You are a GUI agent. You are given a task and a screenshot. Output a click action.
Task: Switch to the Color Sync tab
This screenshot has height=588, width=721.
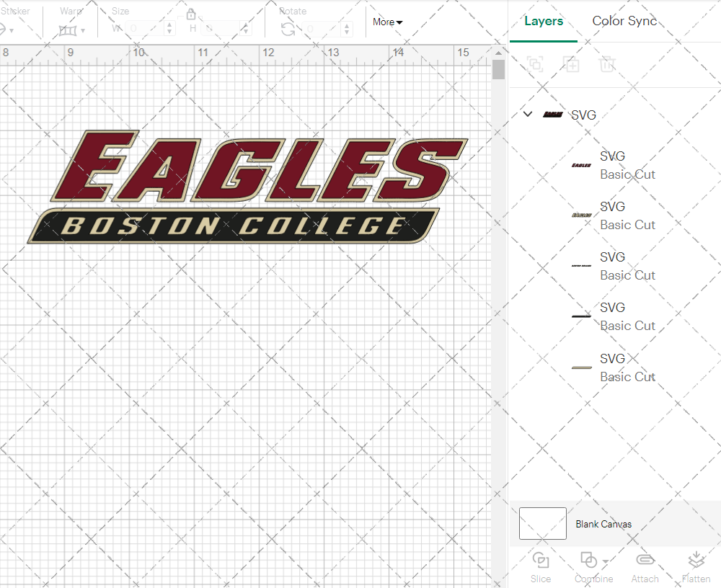click(624, 21)
